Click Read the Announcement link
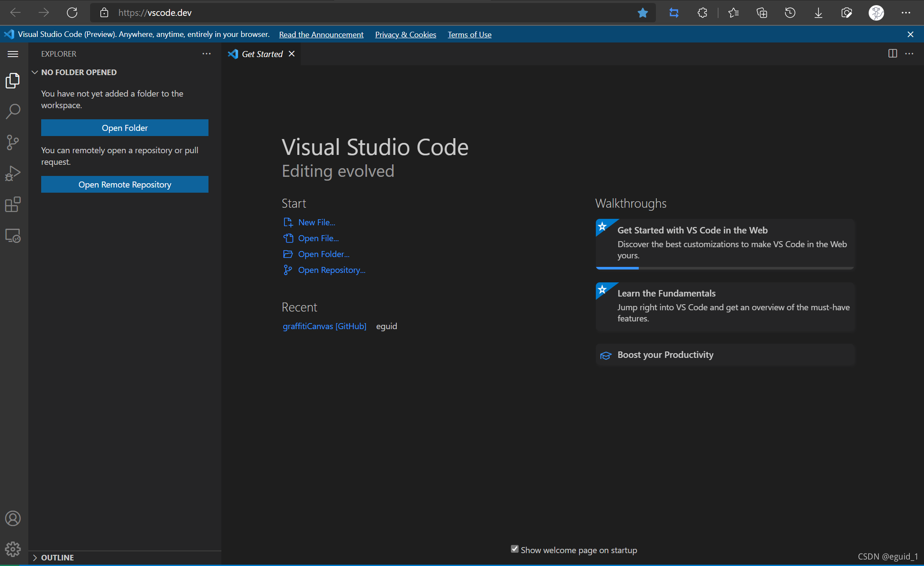Viewport: 924px width, 566px height. pos(321,34)
